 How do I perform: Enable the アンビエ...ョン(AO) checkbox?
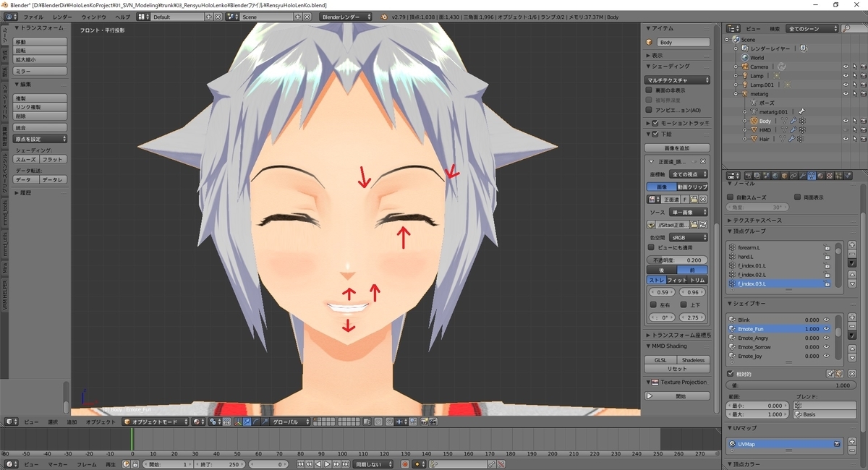point(649,111)
